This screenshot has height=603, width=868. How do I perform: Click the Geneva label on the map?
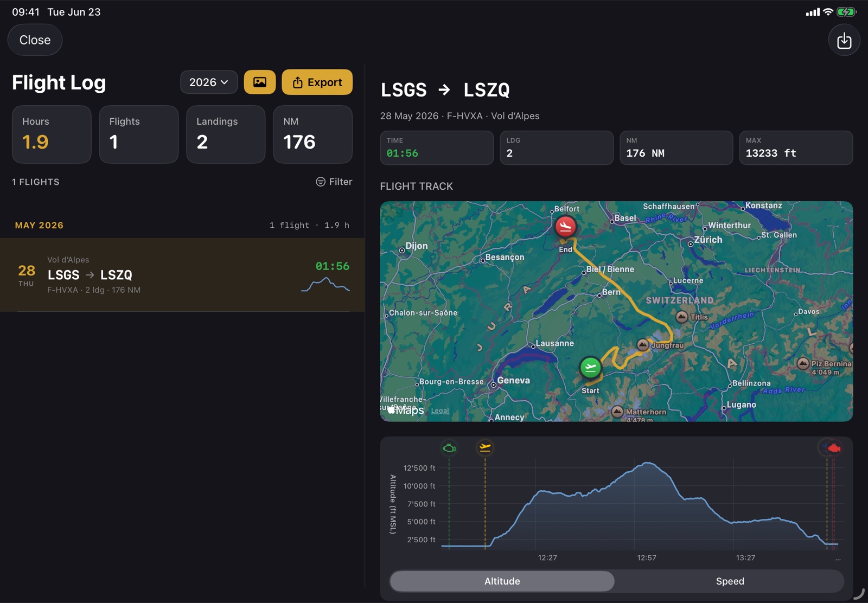coord(514,381)
